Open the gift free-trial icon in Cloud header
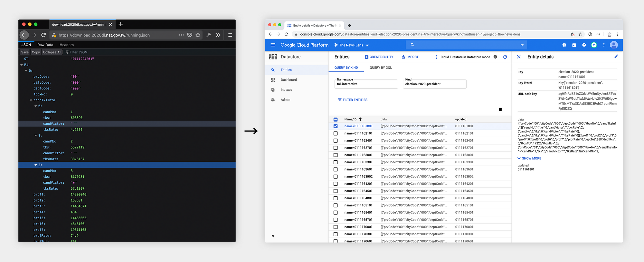The width and height of the screenshot is (644, 262). pyautogui.click(x=564, y=45)
